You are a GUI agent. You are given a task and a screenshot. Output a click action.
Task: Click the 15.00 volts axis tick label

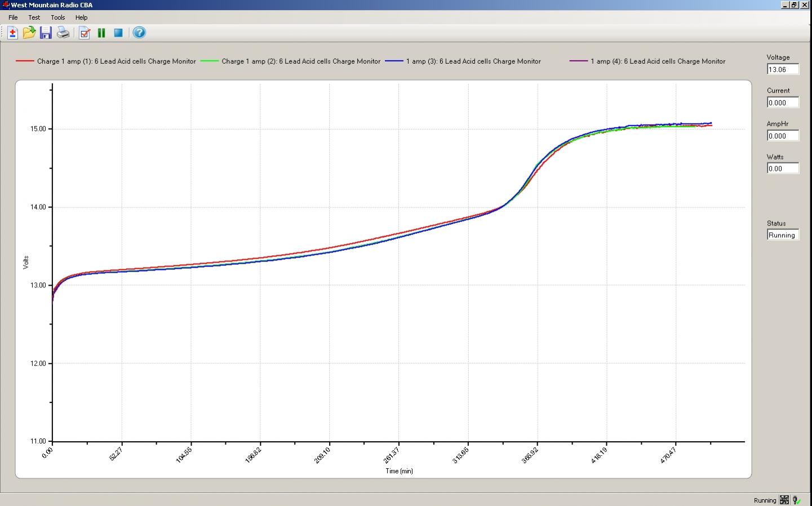[x=38, y=129]
